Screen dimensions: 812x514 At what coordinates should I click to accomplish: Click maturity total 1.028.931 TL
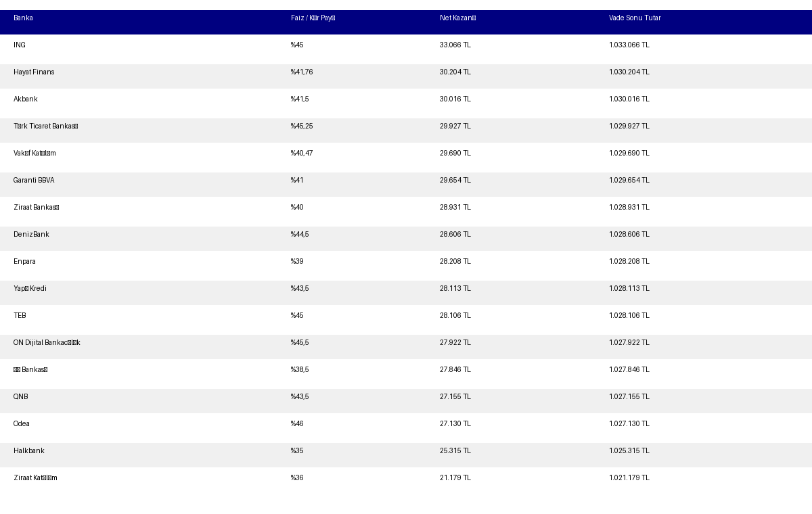point(629,208)
